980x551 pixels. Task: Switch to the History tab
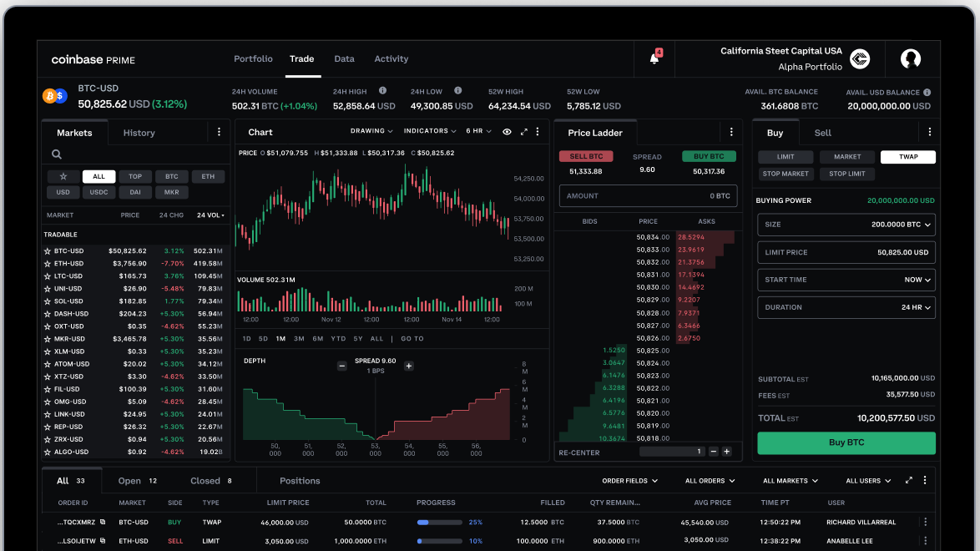point(139,133)
